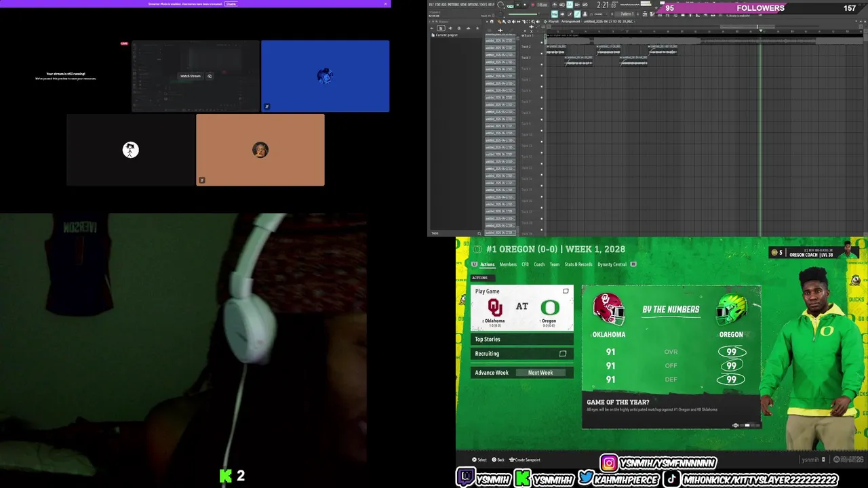
Task: Click the Oklahoma helmet in By The Numbers
Action: point(608,310)
